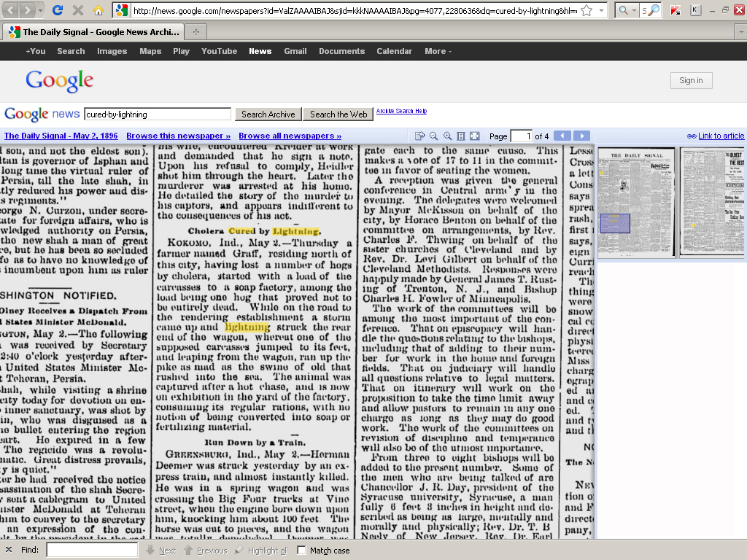Click the blue viewport box on page thumbnail
747x560 pixels.
click(x=615, y=223)
